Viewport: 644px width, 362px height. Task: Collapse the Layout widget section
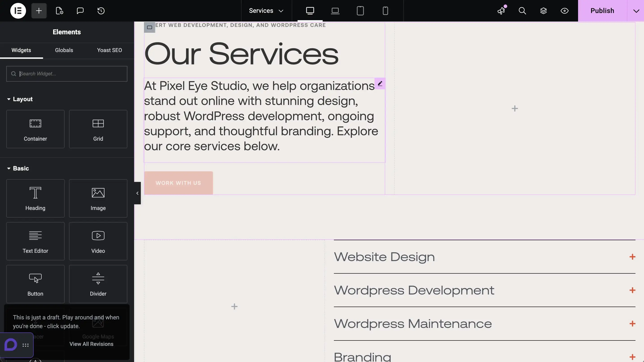20,99
